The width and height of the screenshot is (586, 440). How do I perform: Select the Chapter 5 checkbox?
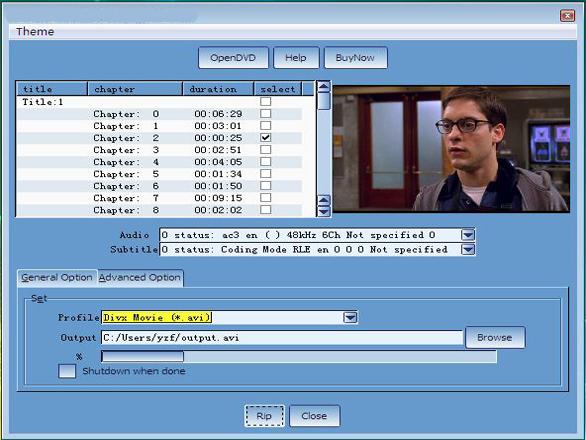(x=265, y=173)
